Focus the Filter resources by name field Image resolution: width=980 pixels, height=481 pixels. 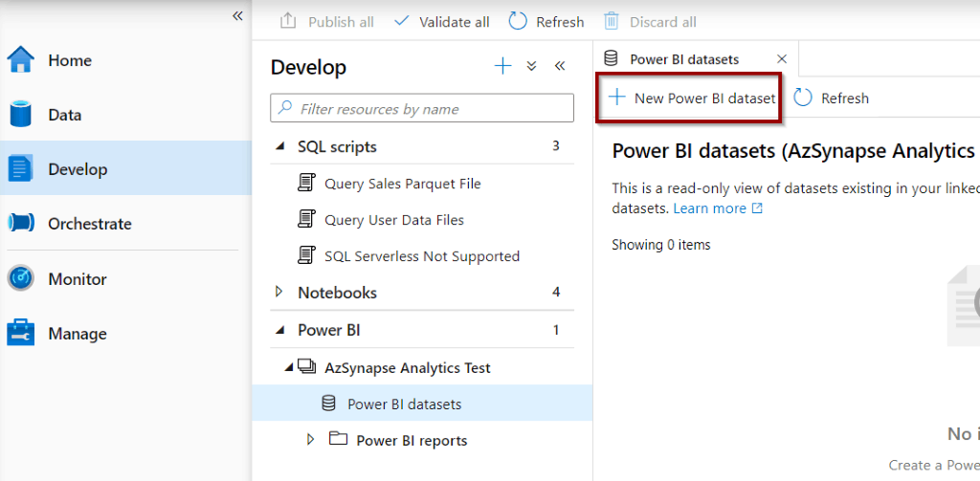[x=422, y=109]
